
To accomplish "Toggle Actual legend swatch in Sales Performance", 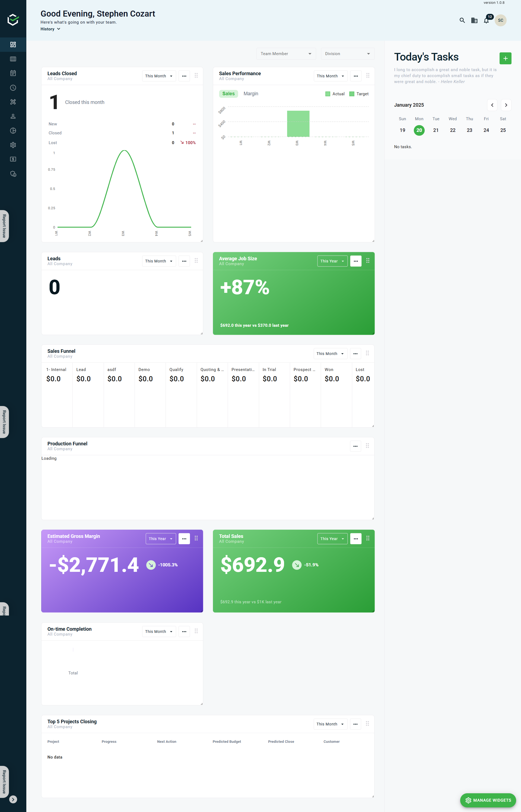I will 328,94.
